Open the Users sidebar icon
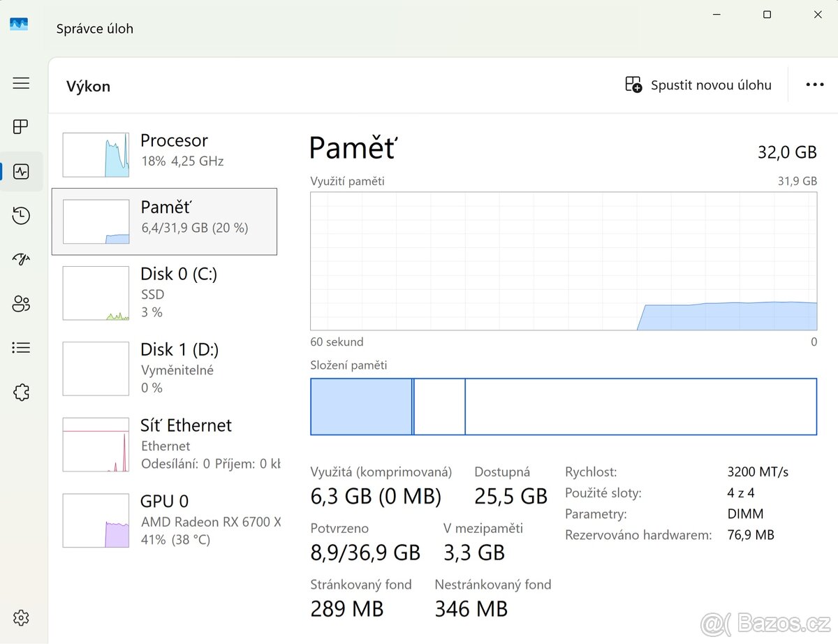The width and height of the screenshot is (838, 644). point(21,304)
